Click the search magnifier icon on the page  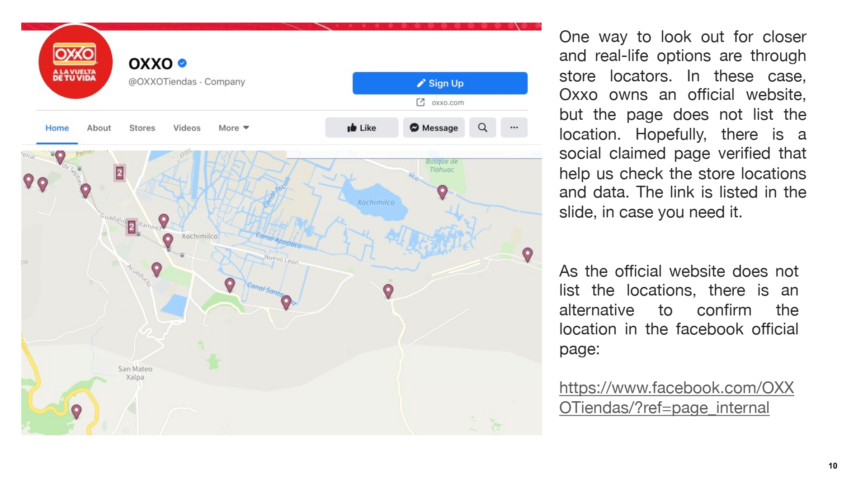[x=483, y=128]
